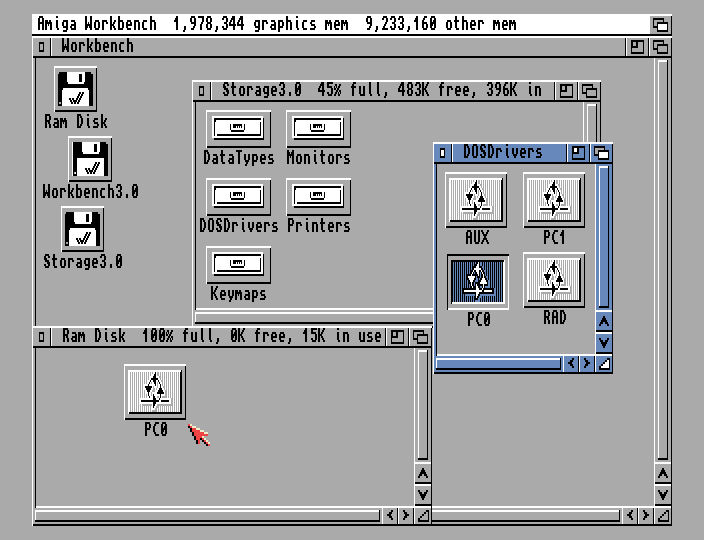This screenshot has width=704, height=540.
Task: Click the Ram Disk horizontal scrollbar bar
Action: pyautogui.click(x=207, y=515)
